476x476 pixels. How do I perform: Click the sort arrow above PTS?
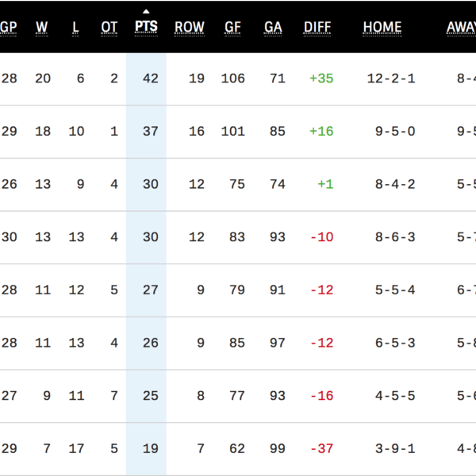point(146,11)
